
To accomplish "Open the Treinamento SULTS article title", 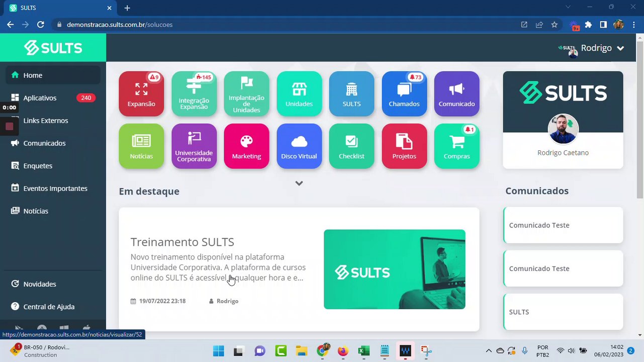I will (182, 242).
